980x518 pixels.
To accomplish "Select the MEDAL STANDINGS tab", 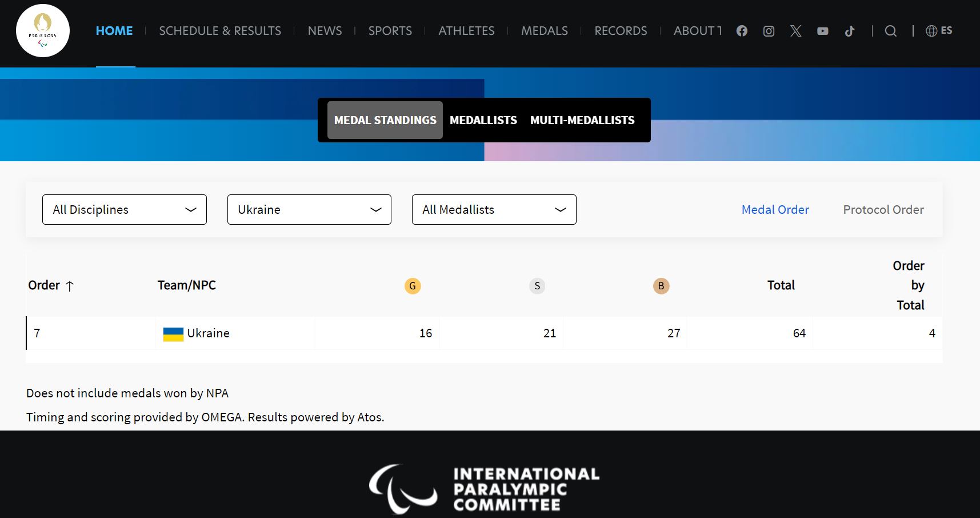I will point(385,120).
